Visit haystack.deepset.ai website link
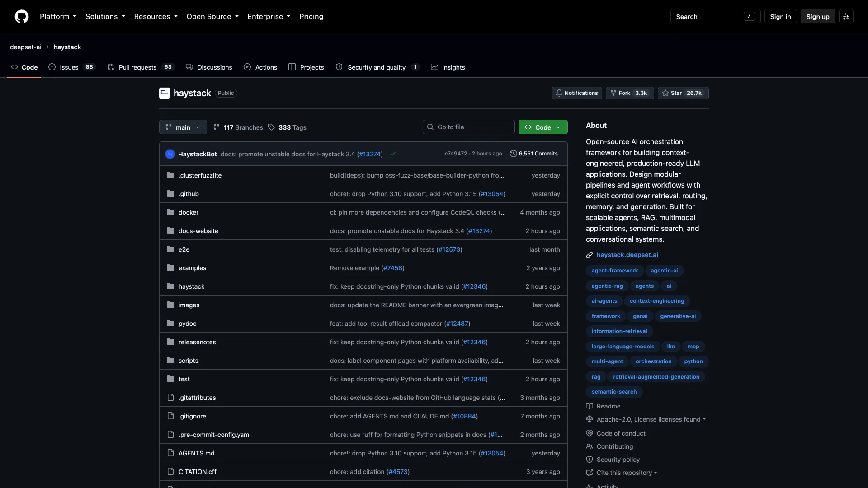 pos(627,255)
